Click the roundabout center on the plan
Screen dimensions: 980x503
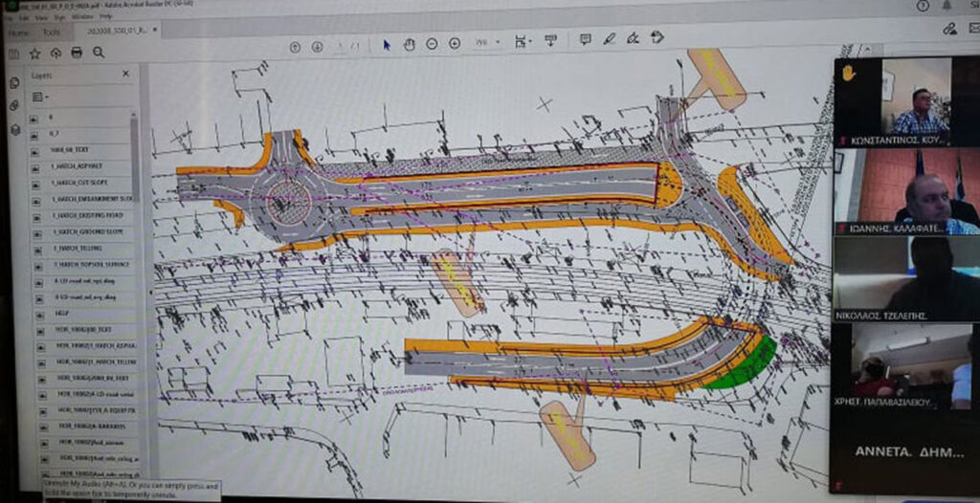pos(289,202)
